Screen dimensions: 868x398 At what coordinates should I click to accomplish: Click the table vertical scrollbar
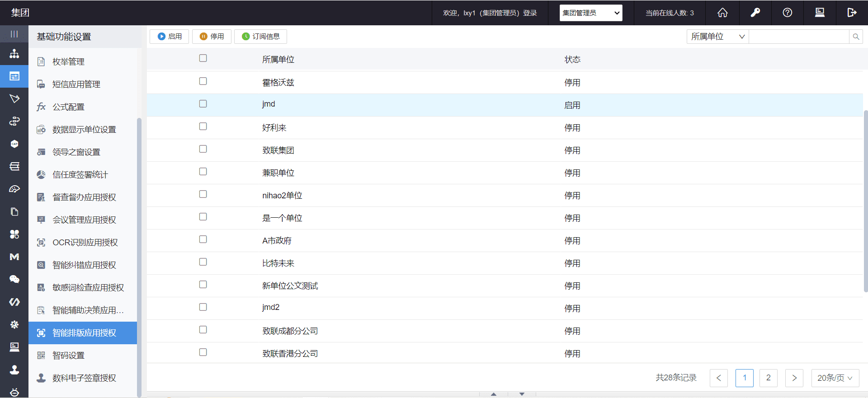click(x=865, y=201)
